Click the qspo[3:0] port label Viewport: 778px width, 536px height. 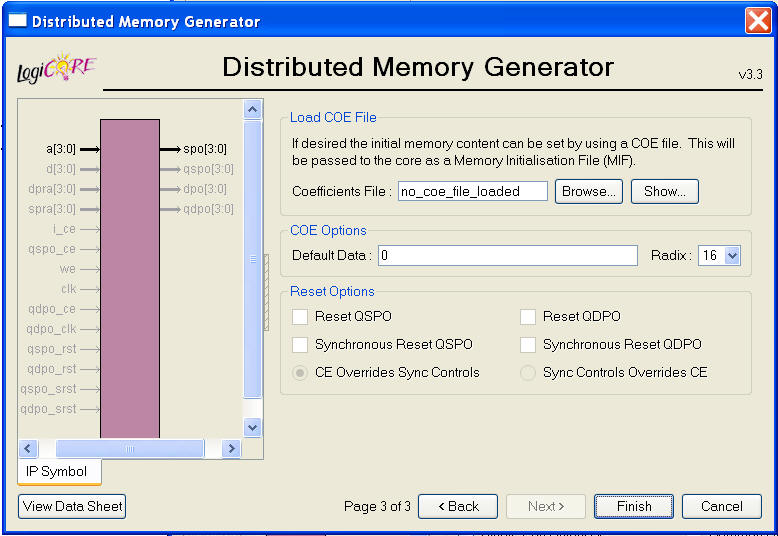click(208, 169)
